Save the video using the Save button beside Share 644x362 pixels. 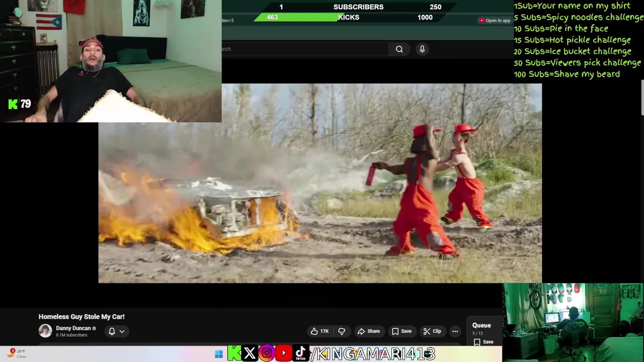point(401,331)
